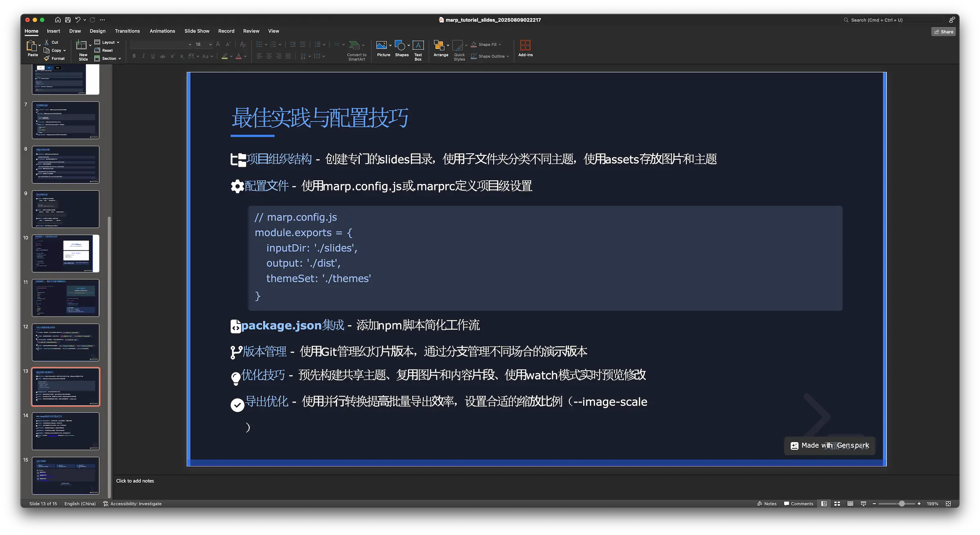Click the 199% zoom level

point(932,504)
